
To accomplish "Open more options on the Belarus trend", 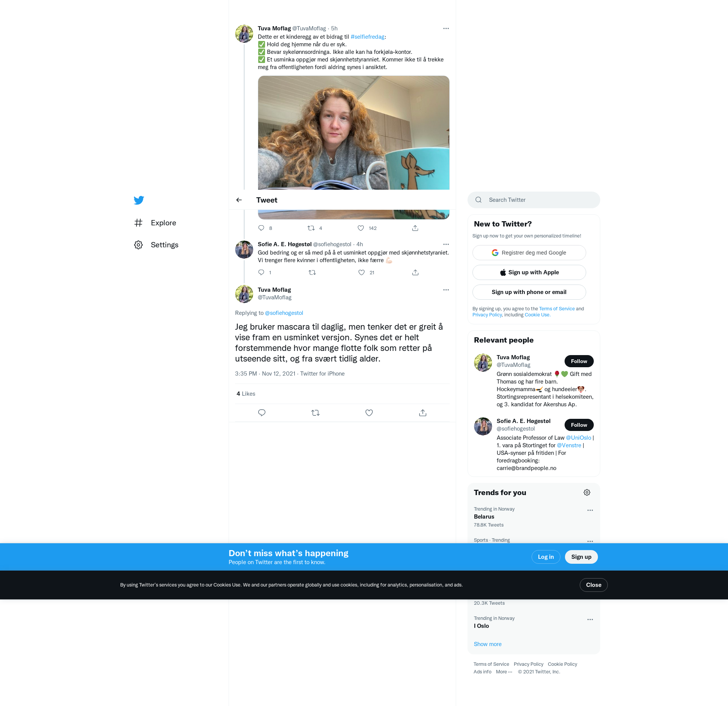I will pos(590,510).
